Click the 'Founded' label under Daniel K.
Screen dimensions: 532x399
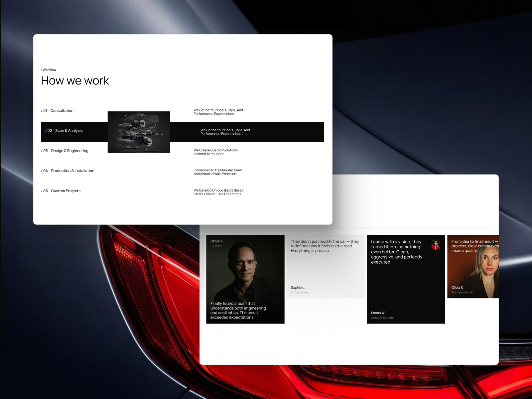[216, 246]
